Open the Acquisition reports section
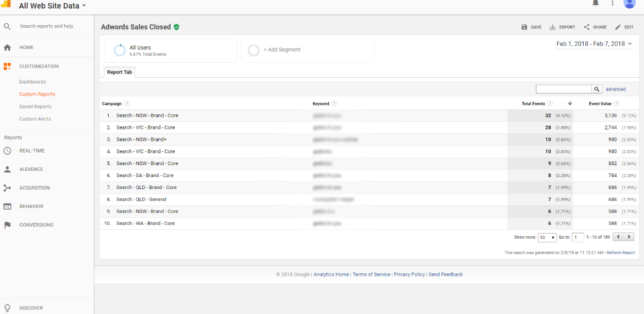Image resolution: width=644 pixels, height=314 pixels. click(35, 188)
